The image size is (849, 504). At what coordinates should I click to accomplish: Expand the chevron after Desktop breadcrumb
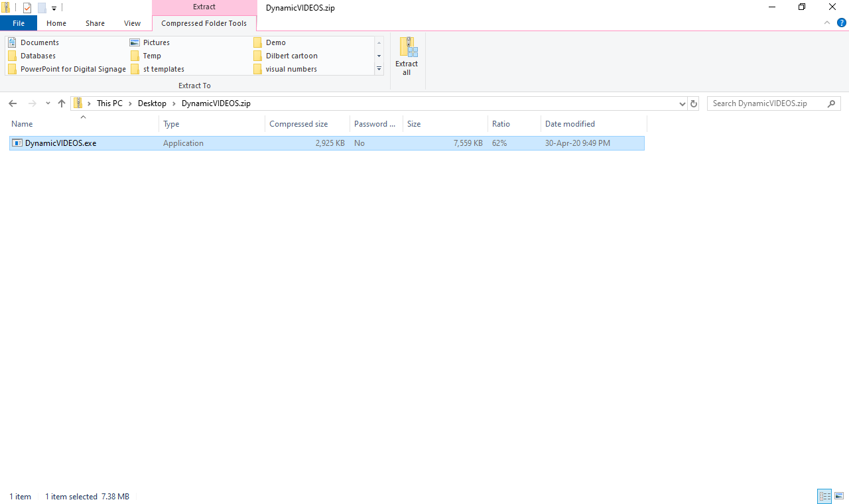tap(174, 103)
